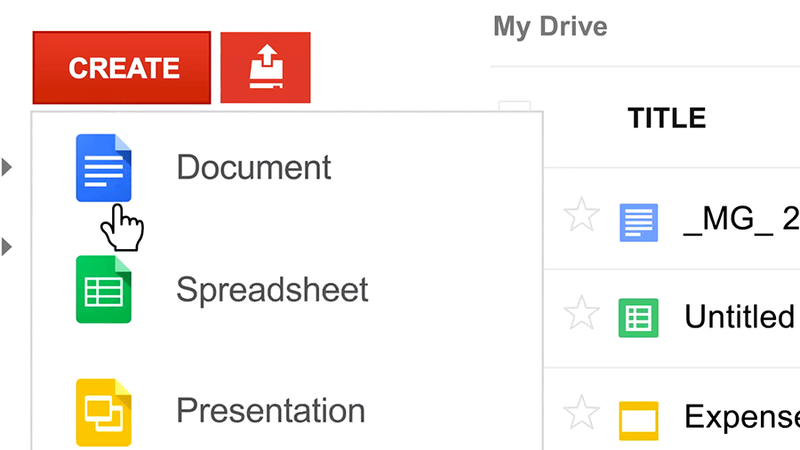Choose Spreadsheet from the create menu
The height and width of the screenshot is (450, 800).
pos(287,289)
